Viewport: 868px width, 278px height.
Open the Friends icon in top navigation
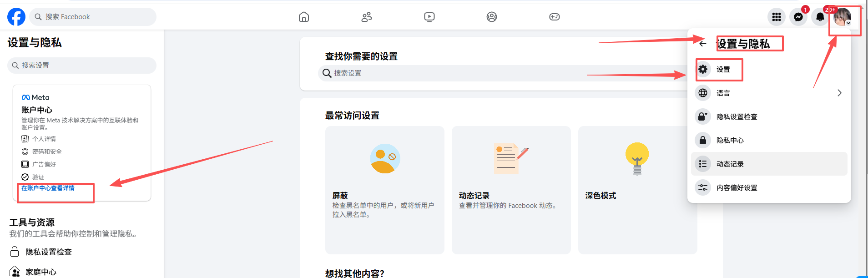[367, 17]
